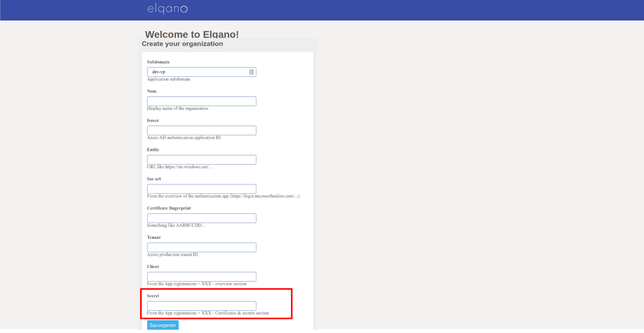644x333 pixels.
Task: Click the 'overview section' hint under Client
Action: tap(197, 284)
